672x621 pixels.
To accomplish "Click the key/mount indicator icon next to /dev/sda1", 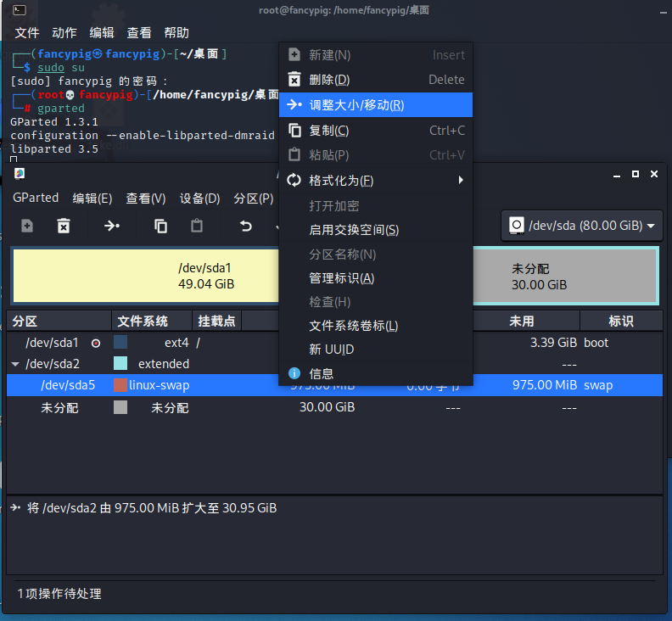I will pos(96,344).
